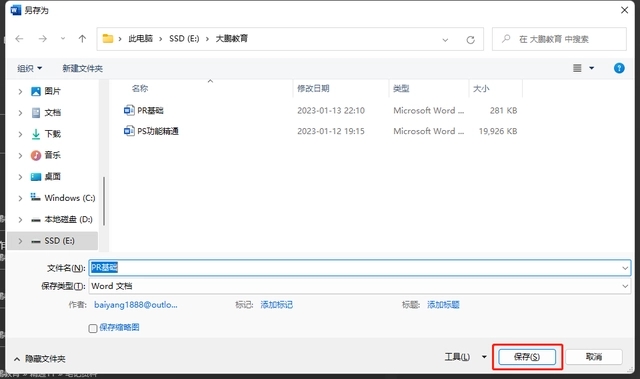Change the view layout icon

(x=577, y=68)
